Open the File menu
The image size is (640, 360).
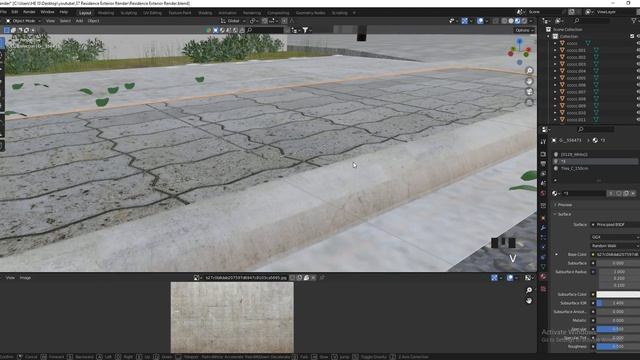tap(3, 12)
